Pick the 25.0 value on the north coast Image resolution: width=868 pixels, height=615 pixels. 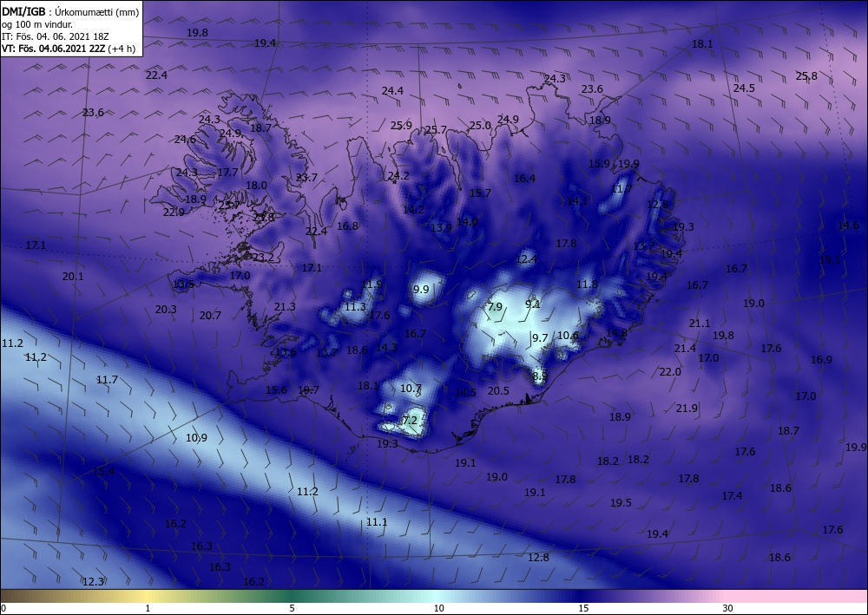(481, 126)
